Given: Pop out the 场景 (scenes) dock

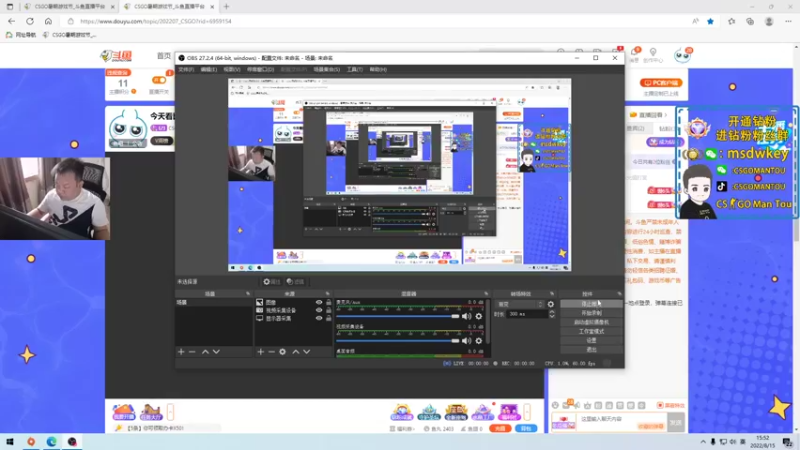Looking at the screenshot, I should (x=248, y=294).
